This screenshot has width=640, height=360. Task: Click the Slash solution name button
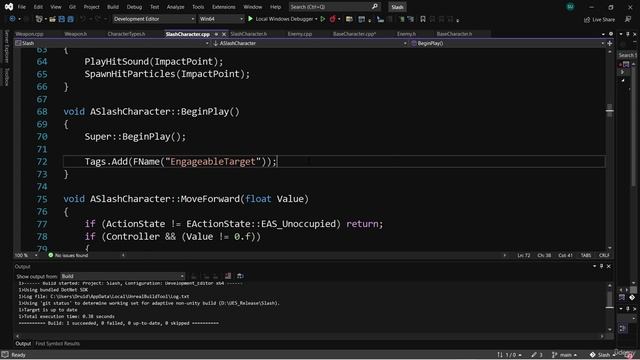(397, 7)
